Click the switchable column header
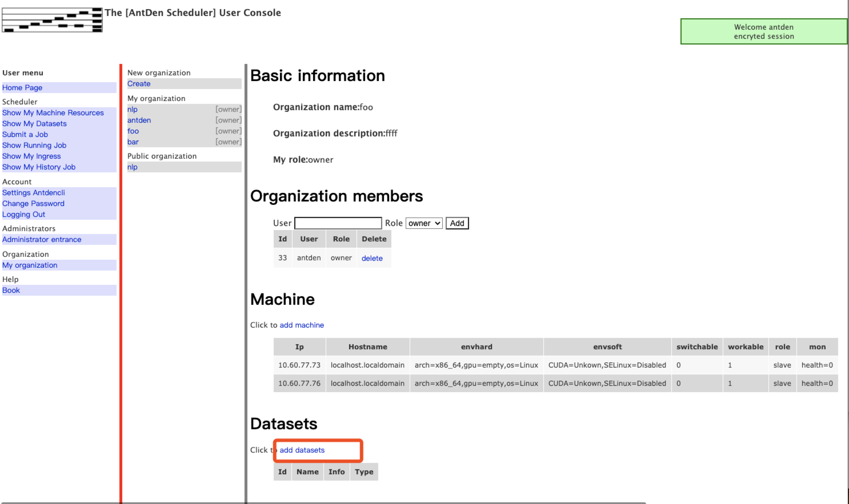849x504 pixels. (x=697, y=347)
